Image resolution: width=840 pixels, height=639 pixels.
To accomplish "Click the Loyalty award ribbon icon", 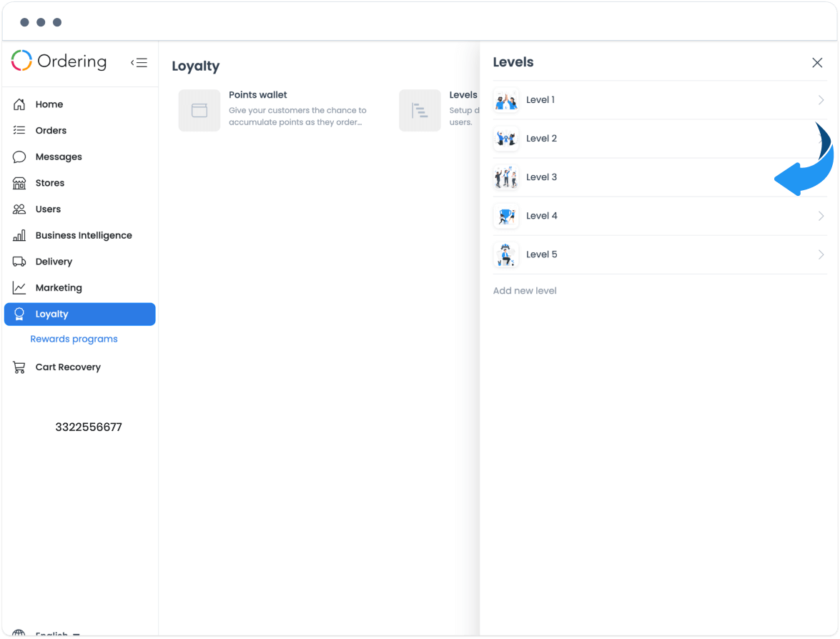I will point(19,314).
